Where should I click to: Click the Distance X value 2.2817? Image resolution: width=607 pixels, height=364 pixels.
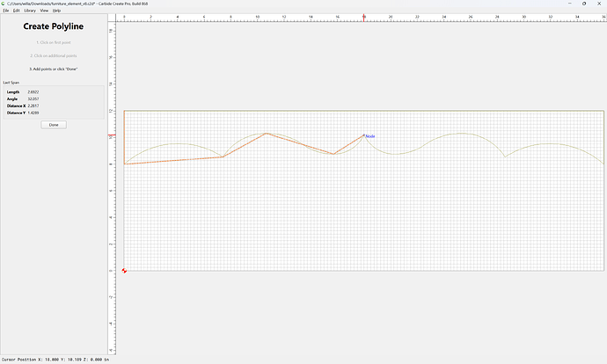coord(33,106)
